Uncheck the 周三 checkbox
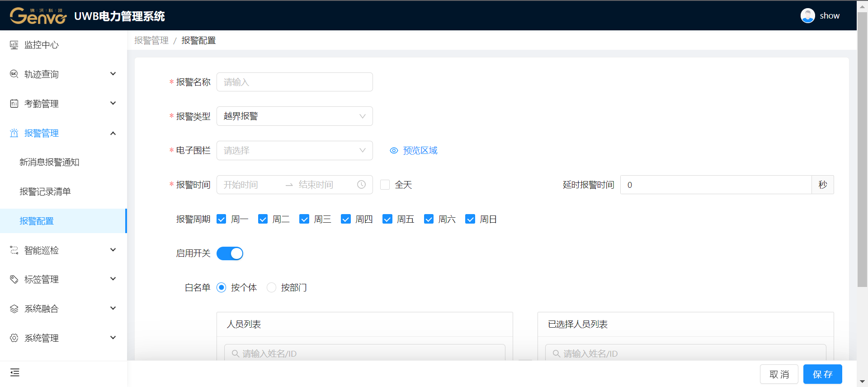 coord(304,219)
